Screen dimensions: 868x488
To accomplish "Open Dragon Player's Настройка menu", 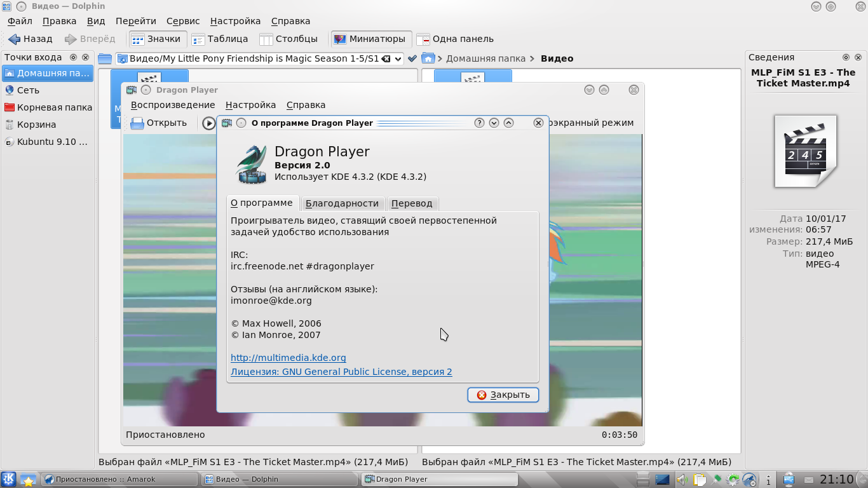I will pyautogui.click(x=250, y=105).
